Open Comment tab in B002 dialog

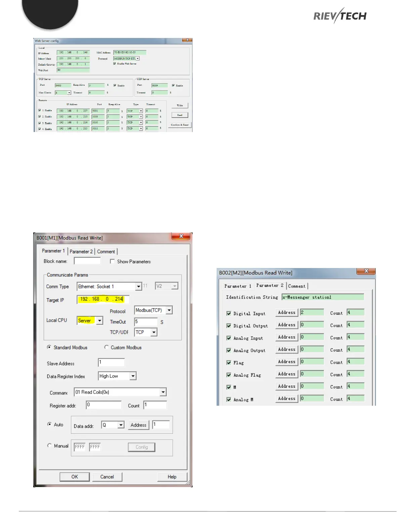tap(297, 286)
